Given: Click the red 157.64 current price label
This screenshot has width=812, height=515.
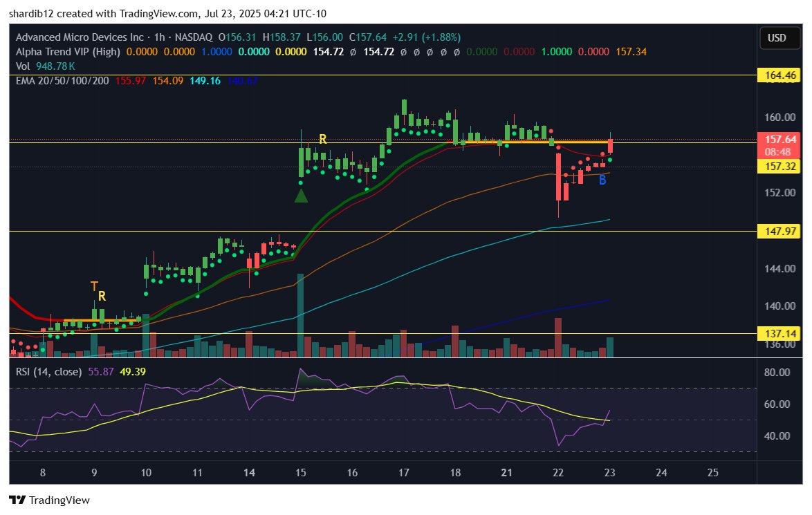Looking at the screenshot, I should pos(779,139).
